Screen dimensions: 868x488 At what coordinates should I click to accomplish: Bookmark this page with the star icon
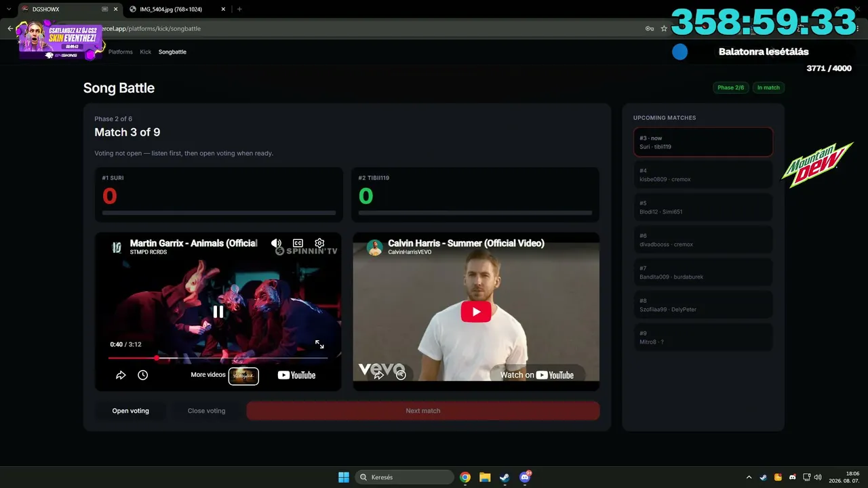664,28
